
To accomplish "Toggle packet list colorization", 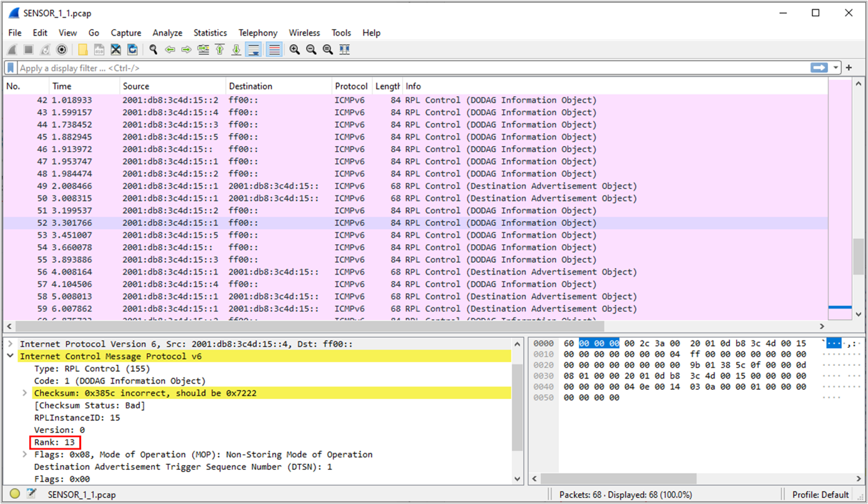I will coord(274,50).
